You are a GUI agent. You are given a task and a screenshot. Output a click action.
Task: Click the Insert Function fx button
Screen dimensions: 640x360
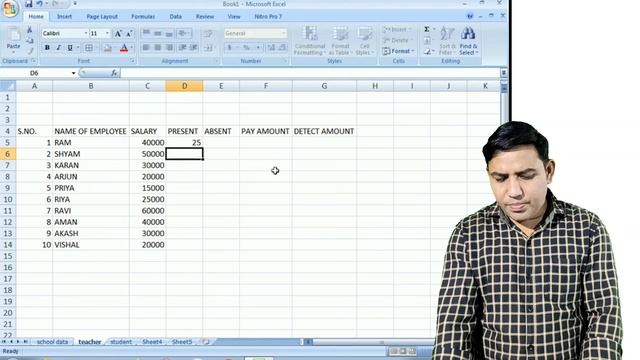point(114,73)
